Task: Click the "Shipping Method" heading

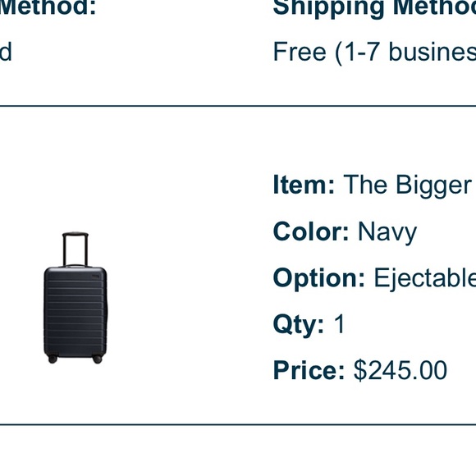Action: tap(374, 7)
